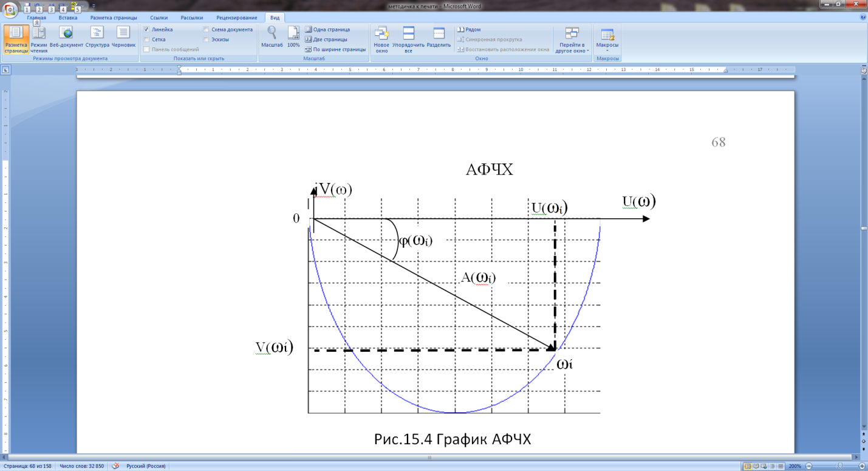Click the A(ωi) label in the figure

[x=478, y=278]
